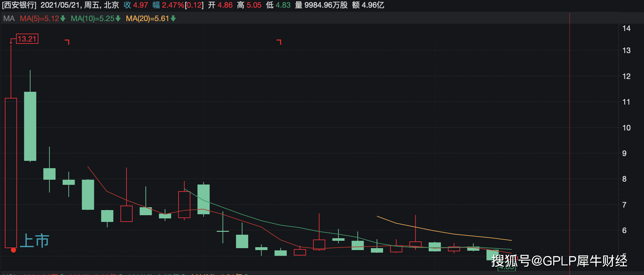This screenshot has width=644, height=275.
Task: Click the closing price 4.97 value
Action: 141,5
